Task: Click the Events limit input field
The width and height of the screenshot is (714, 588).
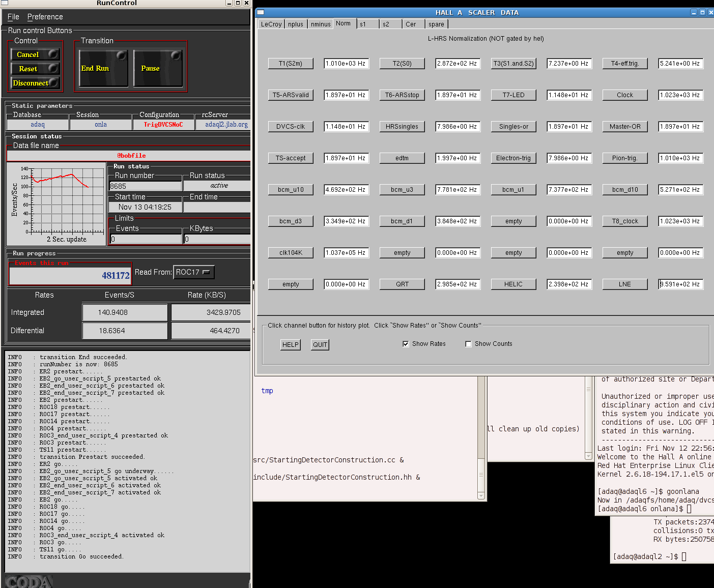Action: pyautogui.click(x=146, y=239)
